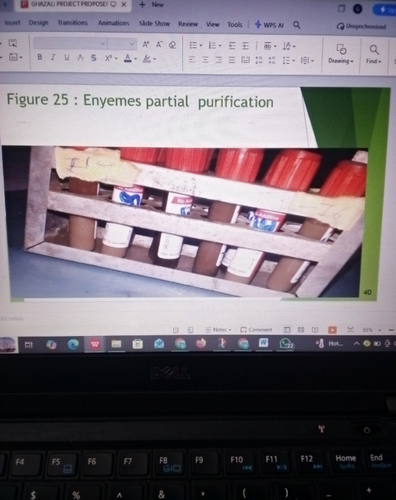396x500 pixels.
Task: Increase paragraph indent
Action: [x=246, y=46]
